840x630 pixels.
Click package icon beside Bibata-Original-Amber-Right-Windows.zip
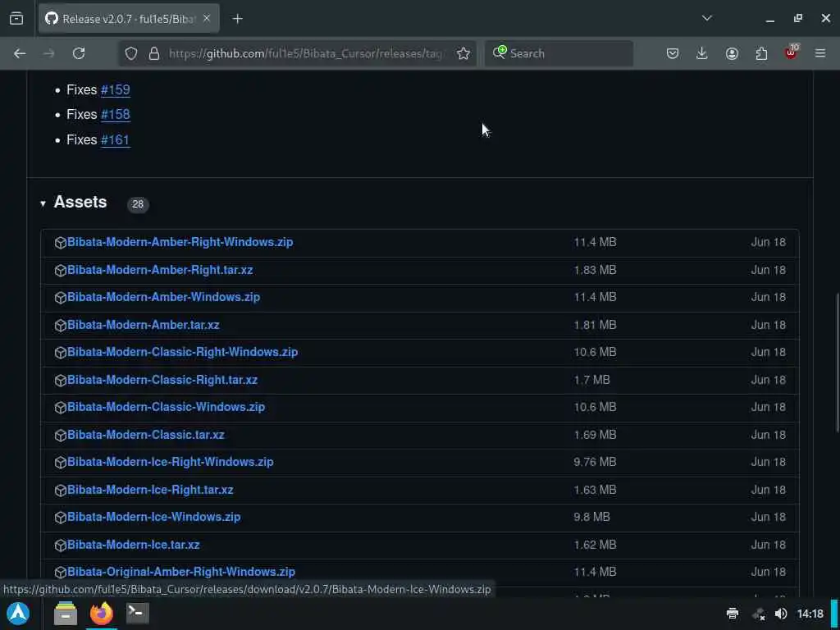(x=61, y=572)
